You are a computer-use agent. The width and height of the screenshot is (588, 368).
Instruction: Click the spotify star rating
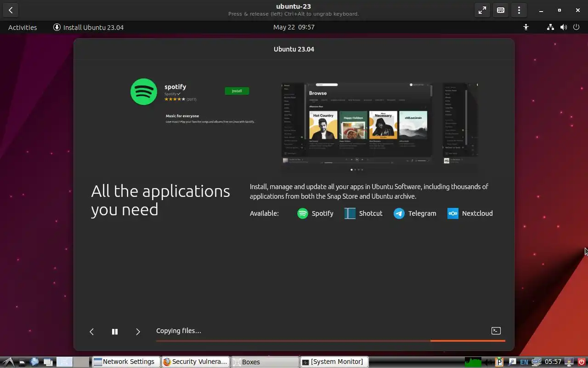click(x=175, y=99)
